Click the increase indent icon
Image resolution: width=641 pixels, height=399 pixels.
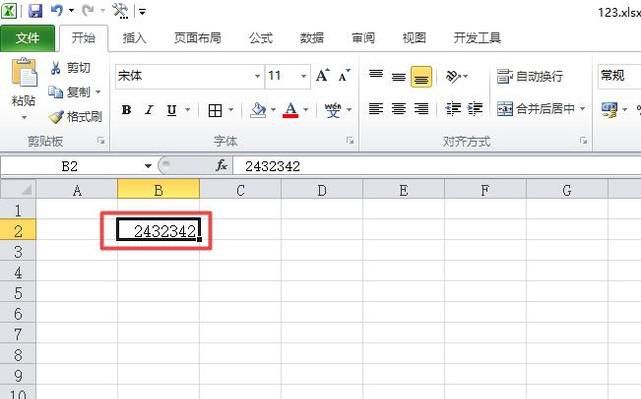pyautogui.click(x=475, y=109)
